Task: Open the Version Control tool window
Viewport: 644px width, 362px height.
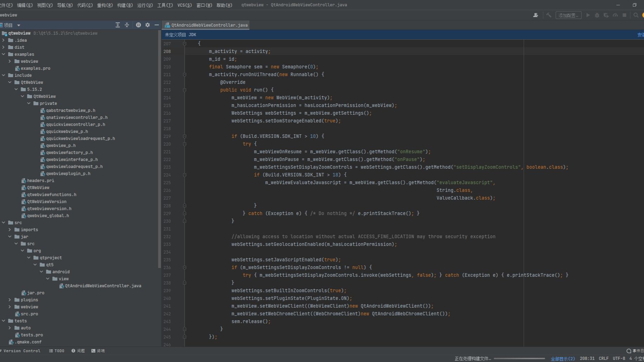Action: tap(20, 351)
